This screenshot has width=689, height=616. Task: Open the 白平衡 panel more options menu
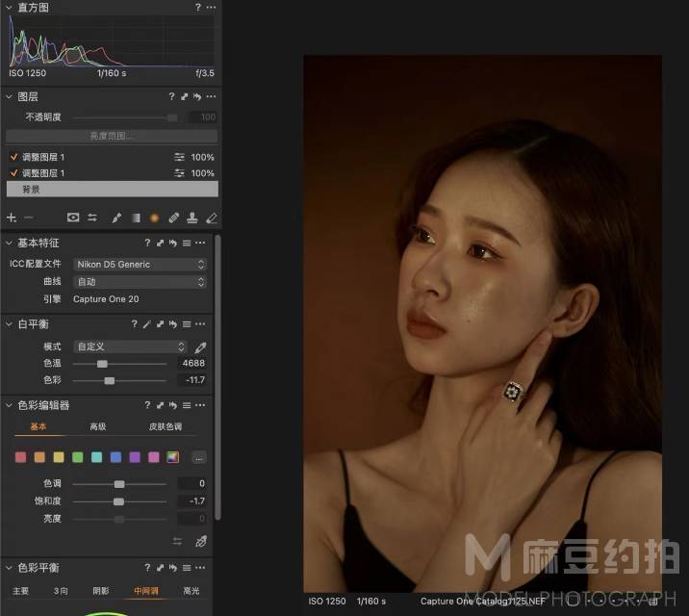click(x=200, y=324)
